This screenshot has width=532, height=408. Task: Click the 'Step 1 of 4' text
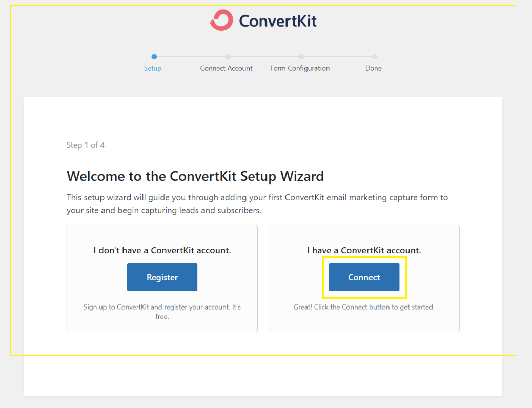click(x=86, y=145)
